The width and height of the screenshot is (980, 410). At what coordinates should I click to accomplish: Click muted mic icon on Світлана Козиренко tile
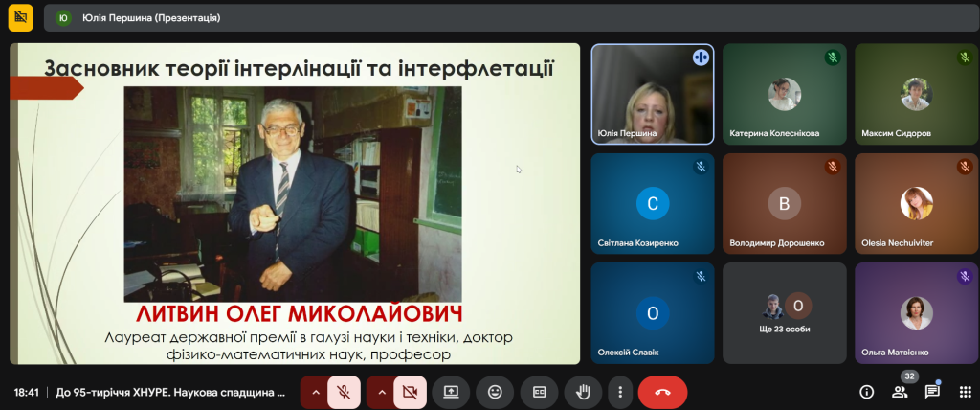[700, 167]
